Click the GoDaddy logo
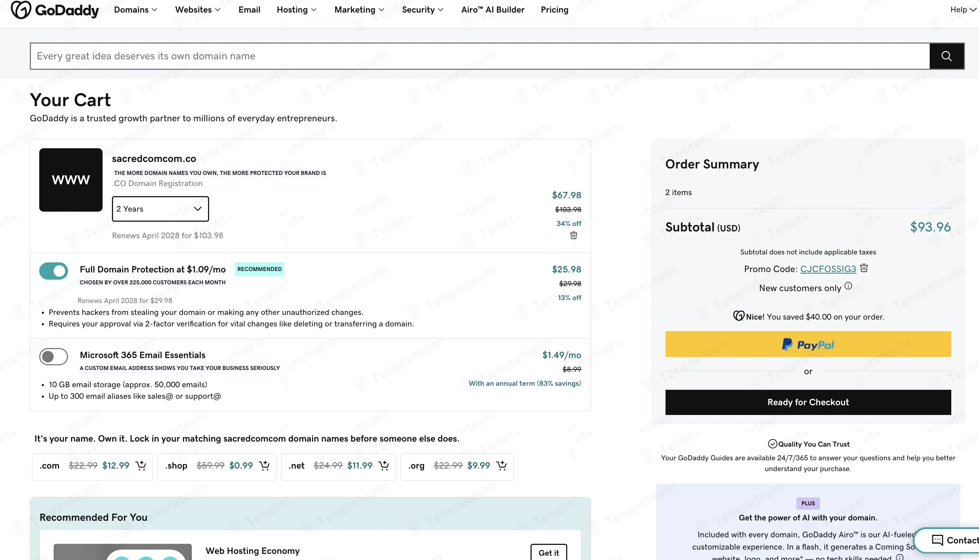The width and height of the screenshot is (979, 560). click(55, 10)
